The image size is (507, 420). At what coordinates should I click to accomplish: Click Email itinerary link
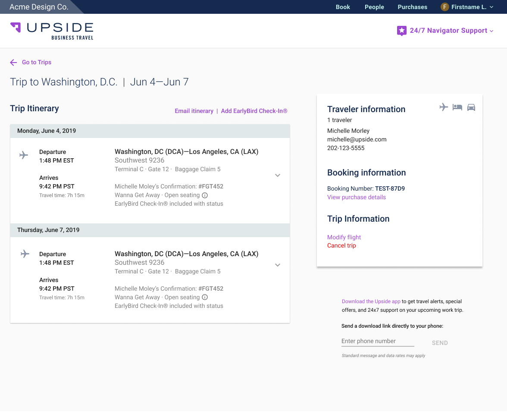pos(194,111)
